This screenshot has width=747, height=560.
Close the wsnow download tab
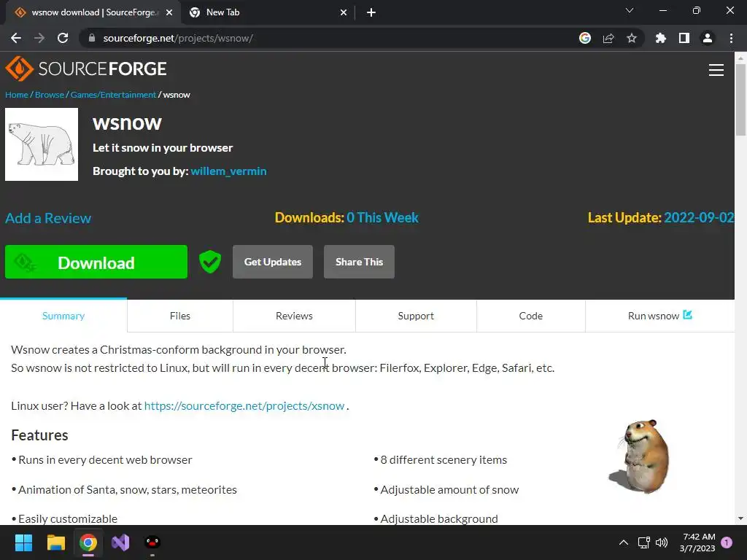169,13
